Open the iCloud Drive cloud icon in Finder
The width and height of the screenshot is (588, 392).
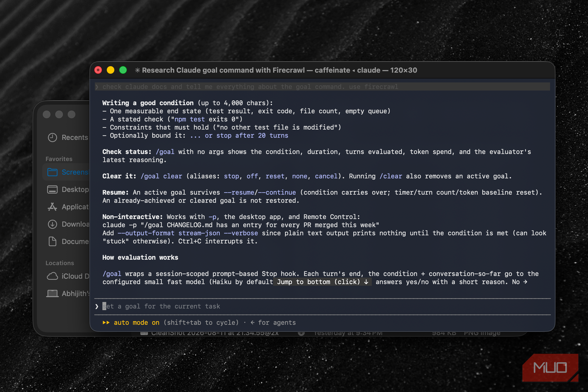tap(52, 276)
